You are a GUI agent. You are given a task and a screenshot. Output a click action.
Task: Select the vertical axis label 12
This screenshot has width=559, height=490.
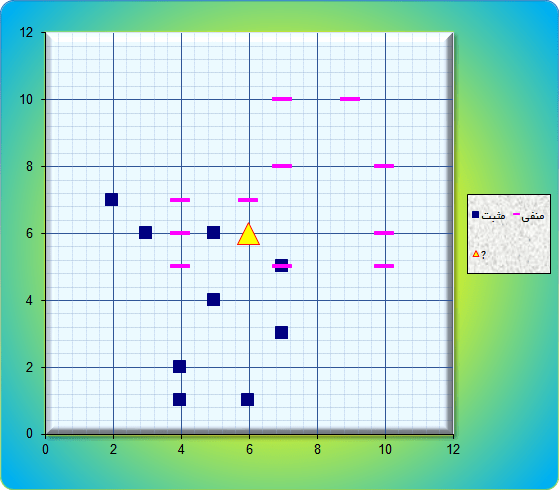[26, 32]
